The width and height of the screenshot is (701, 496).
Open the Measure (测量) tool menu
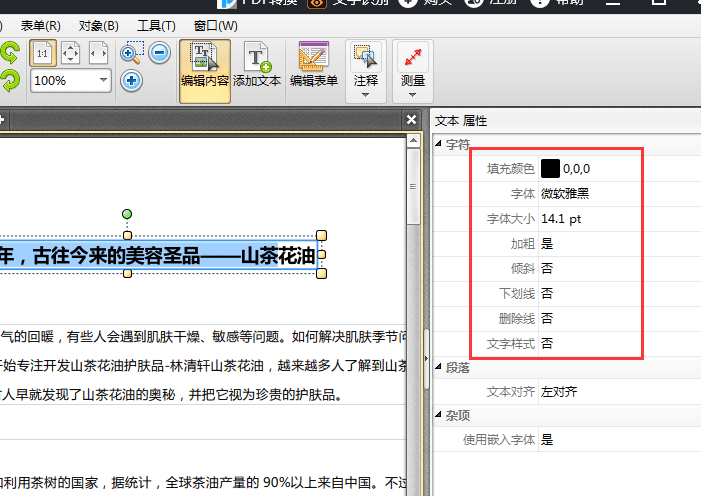(413, 71)
